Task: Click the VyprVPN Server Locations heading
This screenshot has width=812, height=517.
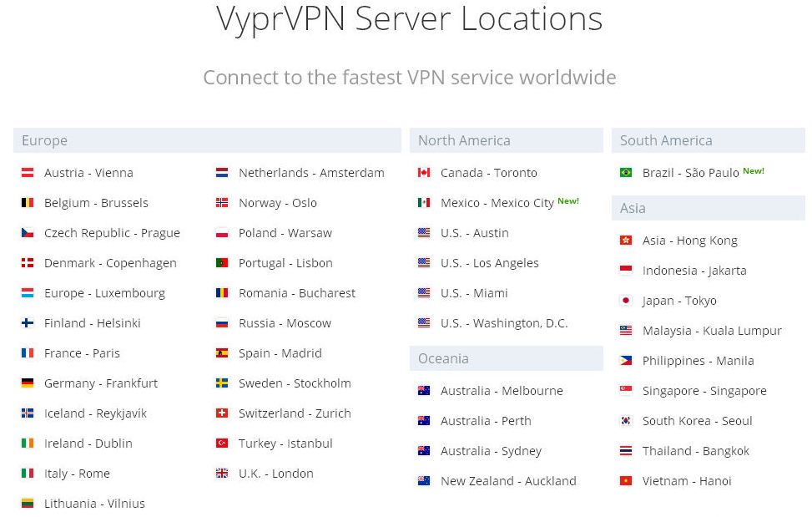Action: point(410,19)
